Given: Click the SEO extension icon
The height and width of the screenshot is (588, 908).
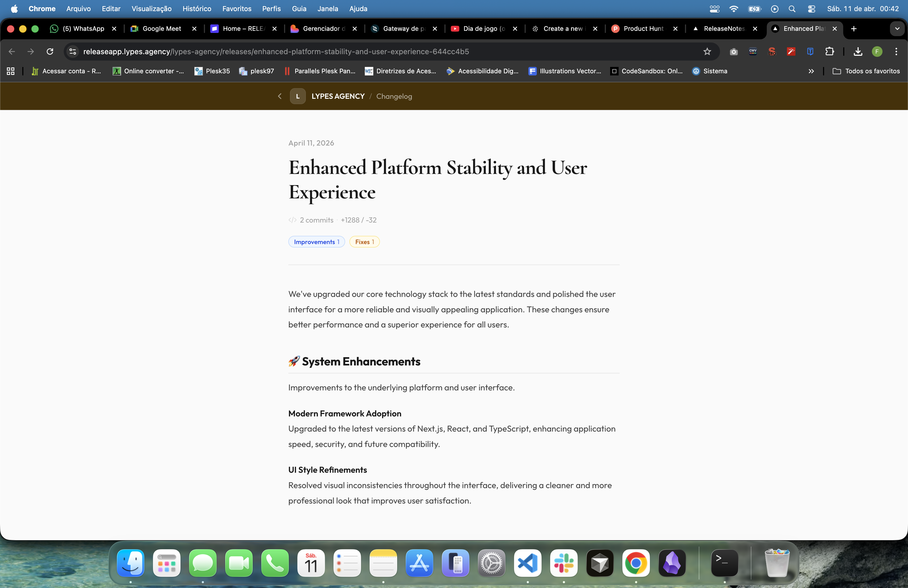Looking at the screenshot, I should 772,52.
